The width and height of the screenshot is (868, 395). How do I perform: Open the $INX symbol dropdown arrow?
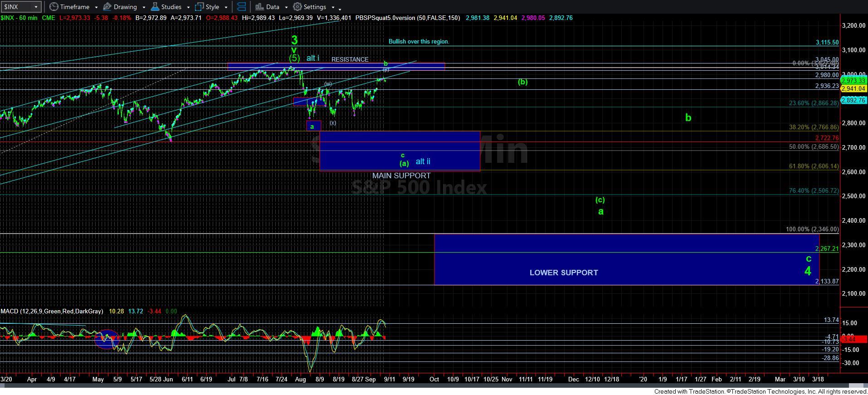[x=36, y=7]
